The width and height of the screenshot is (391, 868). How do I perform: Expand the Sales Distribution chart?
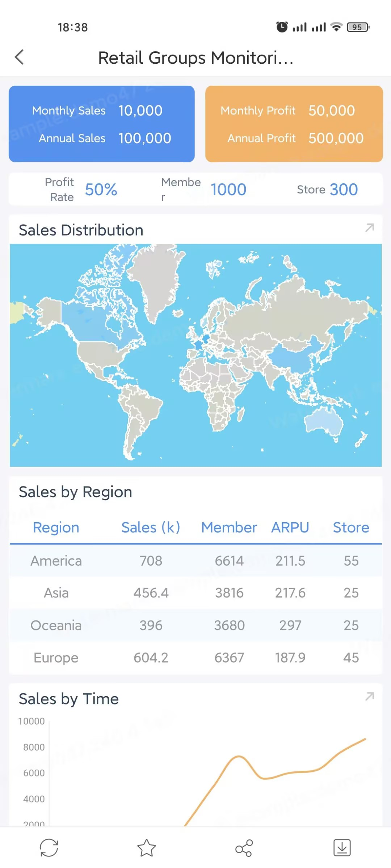coord(370,228)
